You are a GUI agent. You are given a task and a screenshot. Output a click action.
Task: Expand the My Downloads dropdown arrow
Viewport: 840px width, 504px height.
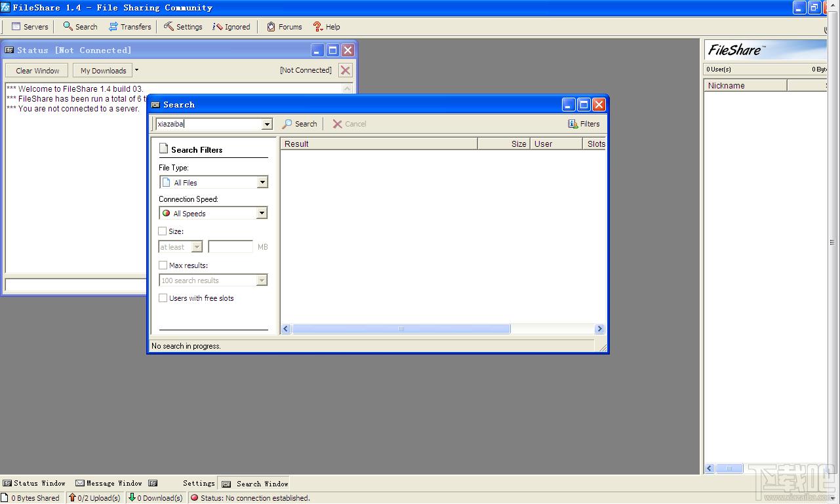click(136, 70)
